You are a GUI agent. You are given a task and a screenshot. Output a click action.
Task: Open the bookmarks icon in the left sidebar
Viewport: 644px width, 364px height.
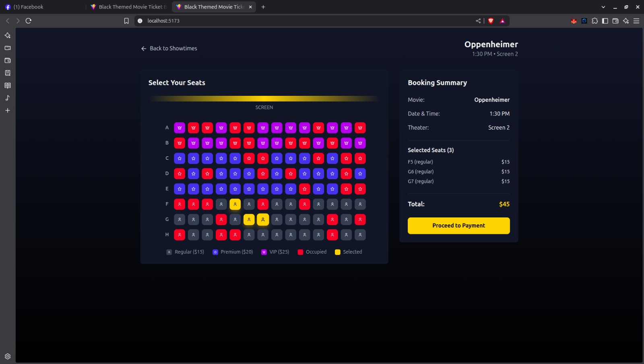[8, 73]
